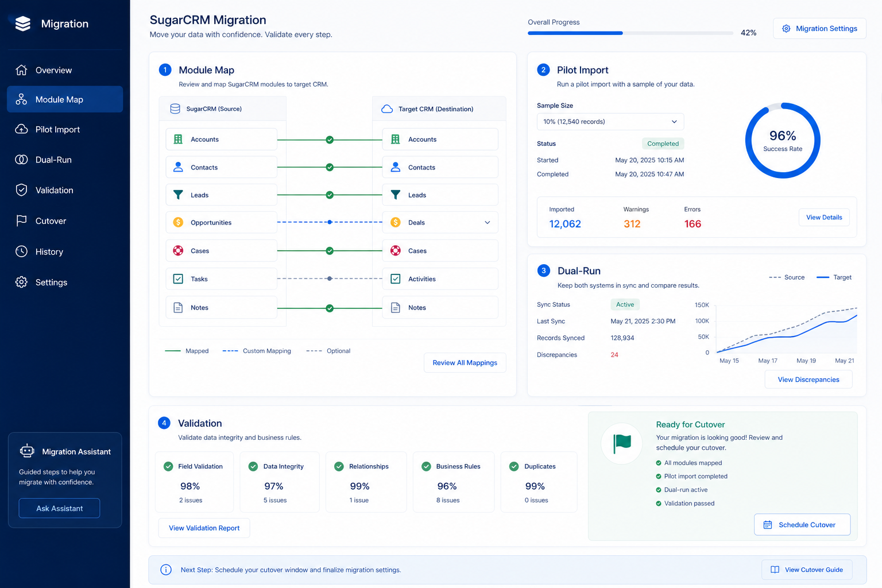This screenshot has width=882, height=588.
Task: Click the Target legend line in Dual-Run
Action: [x=823, y=277]
